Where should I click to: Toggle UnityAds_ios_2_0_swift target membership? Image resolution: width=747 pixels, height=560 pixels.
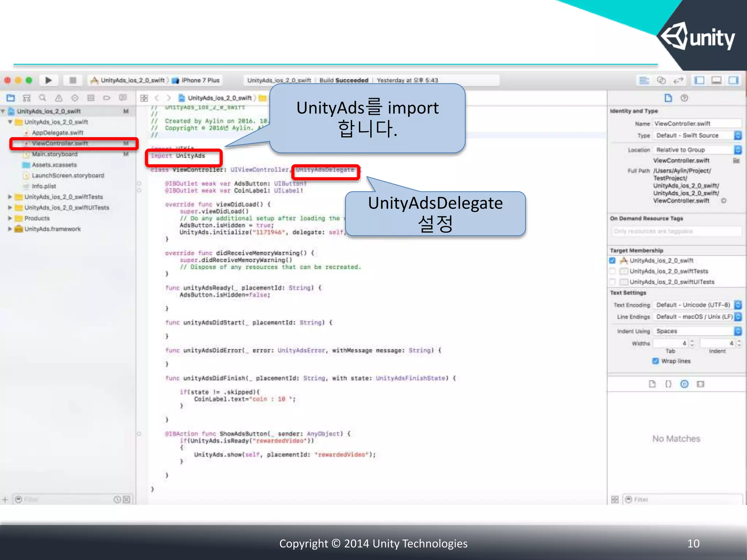click(x=612, y=260)
